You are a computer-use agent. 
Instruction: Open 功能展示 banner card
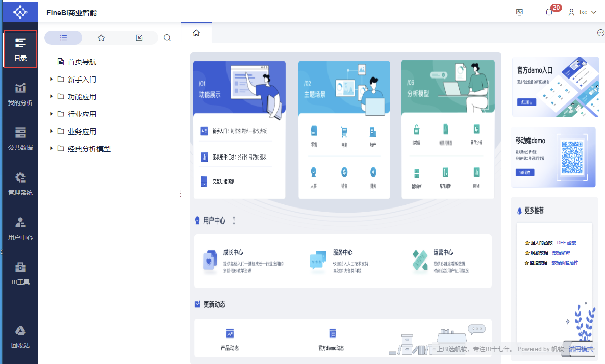[x=239, y=87]
